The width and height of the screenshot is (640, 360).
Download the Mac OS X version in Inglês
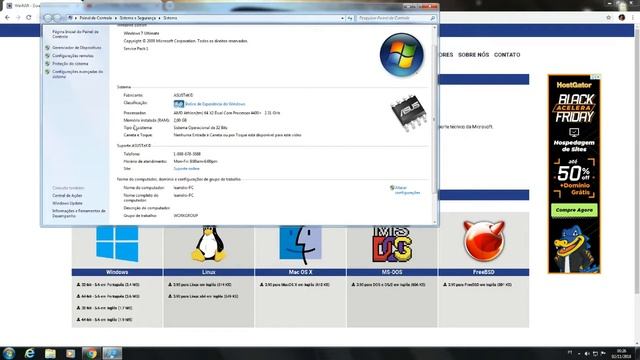click(x=295, y=284)
